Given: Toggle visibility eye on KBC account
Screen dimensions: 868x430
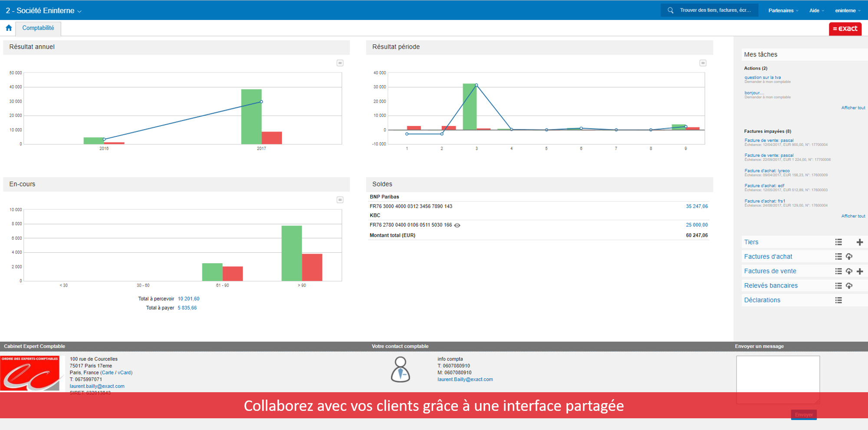Looking at the screenshot, I should [x=457, y=225].
